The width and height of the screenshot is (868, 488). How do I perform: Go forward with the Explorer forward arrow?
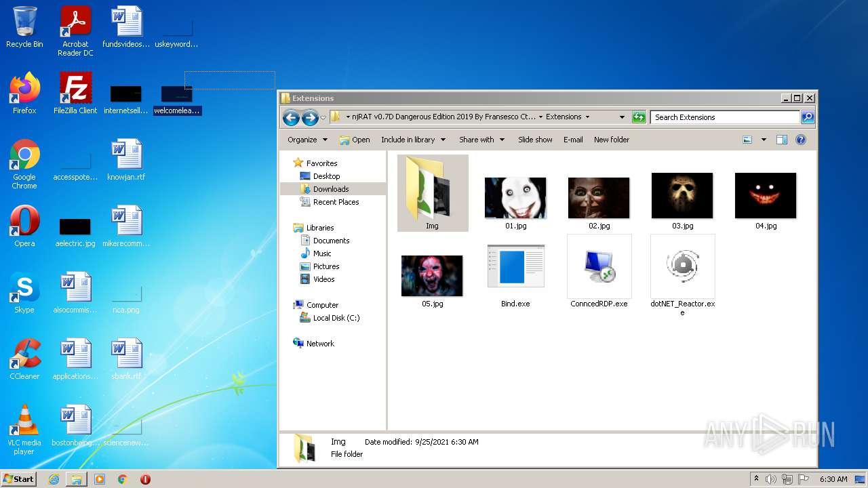pos(310,118)
